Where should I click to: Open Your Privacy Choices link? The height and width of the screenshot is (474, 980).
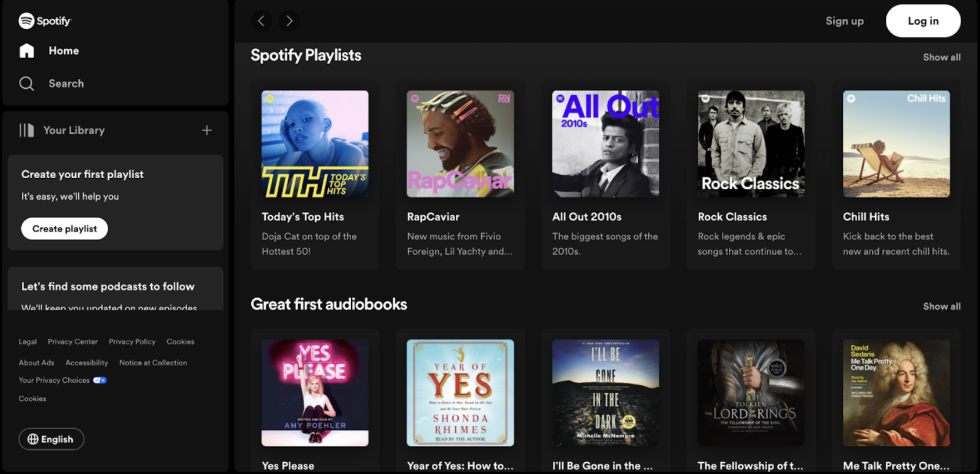point(54,380)
